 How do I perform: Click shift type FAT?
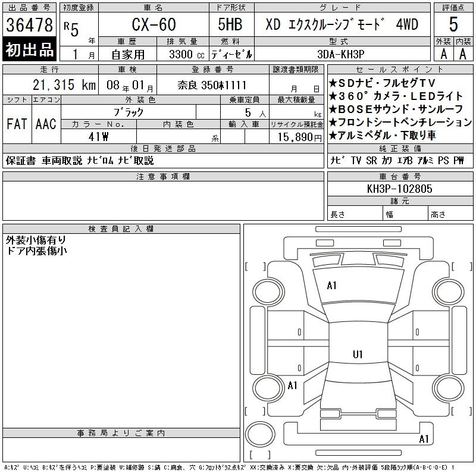click(x=17, y=124)
